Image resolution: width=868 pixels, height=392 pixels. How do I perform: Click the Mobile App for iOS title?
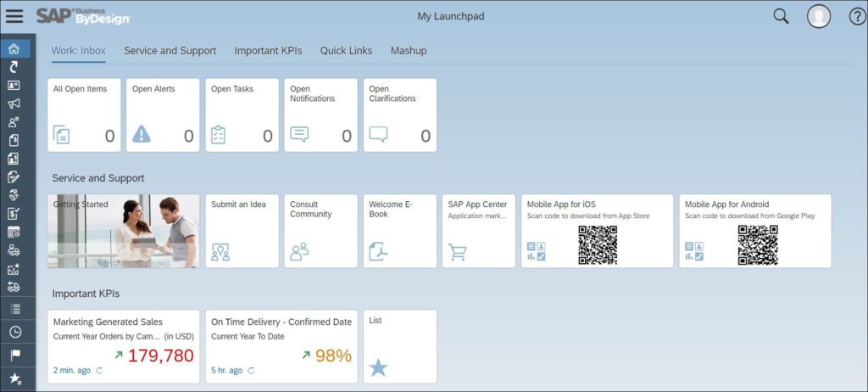coord(561,204)
